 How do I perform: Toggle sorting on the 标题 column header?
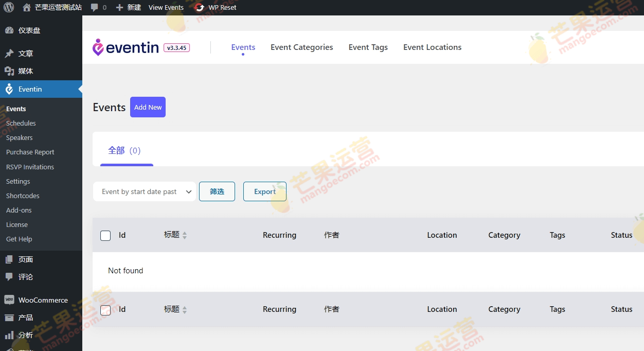tap(184, 235)
